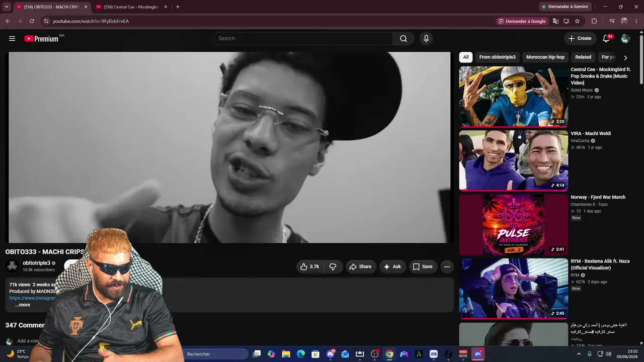Go back to the previous page
Screen dimensions: 644x362
point(8,21)
